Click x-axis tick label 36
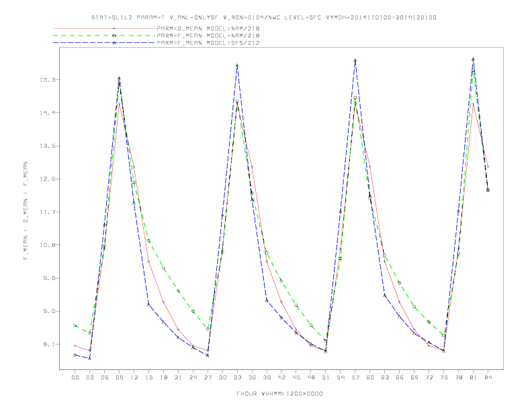Screen dimensions: 532x411 (252, 377)
